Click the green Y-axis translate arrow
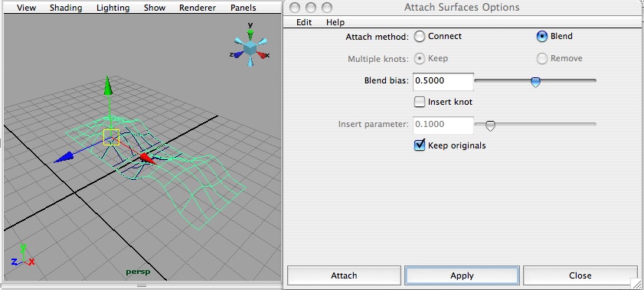Screen dimensions: 644x290 click(108, 87)
